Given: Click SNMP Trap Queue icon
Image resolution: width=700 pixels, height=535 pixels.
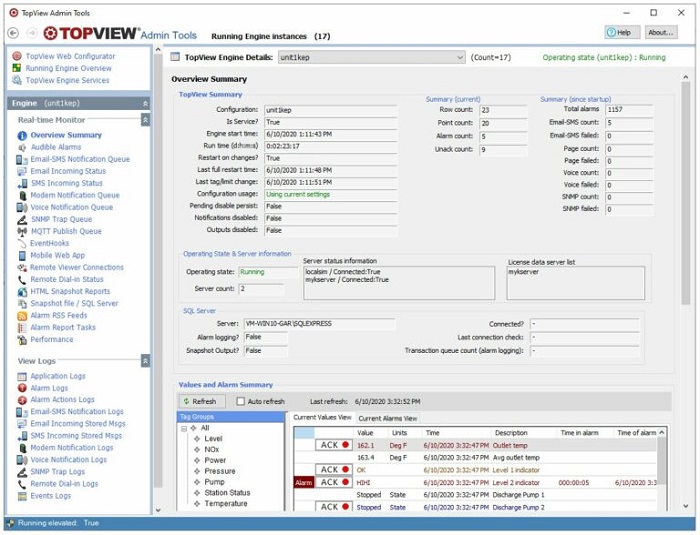Looking at the screenshot, I should click(22, 220).
